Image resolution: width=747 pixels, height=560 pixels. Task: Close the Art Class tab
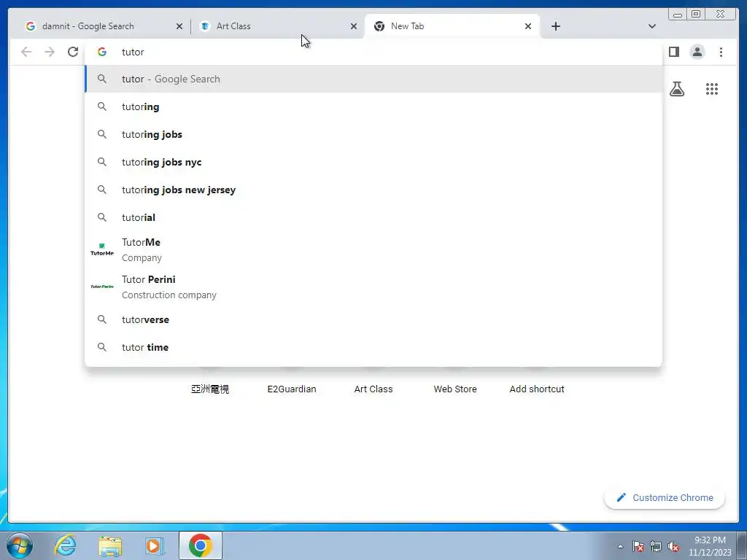pyautogui.click(x=354, y=26)
